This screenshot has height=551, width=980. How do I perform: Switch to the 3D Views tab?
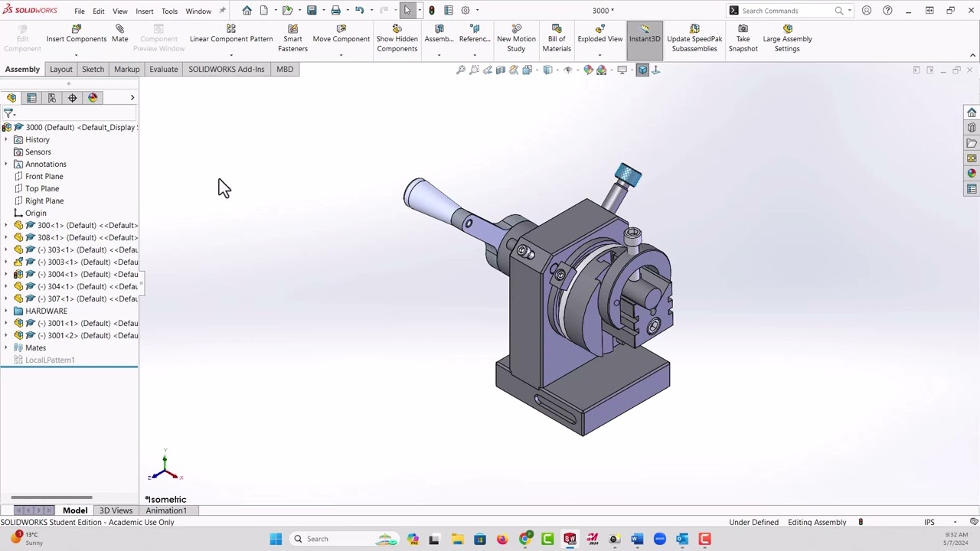tap(116, 510)
